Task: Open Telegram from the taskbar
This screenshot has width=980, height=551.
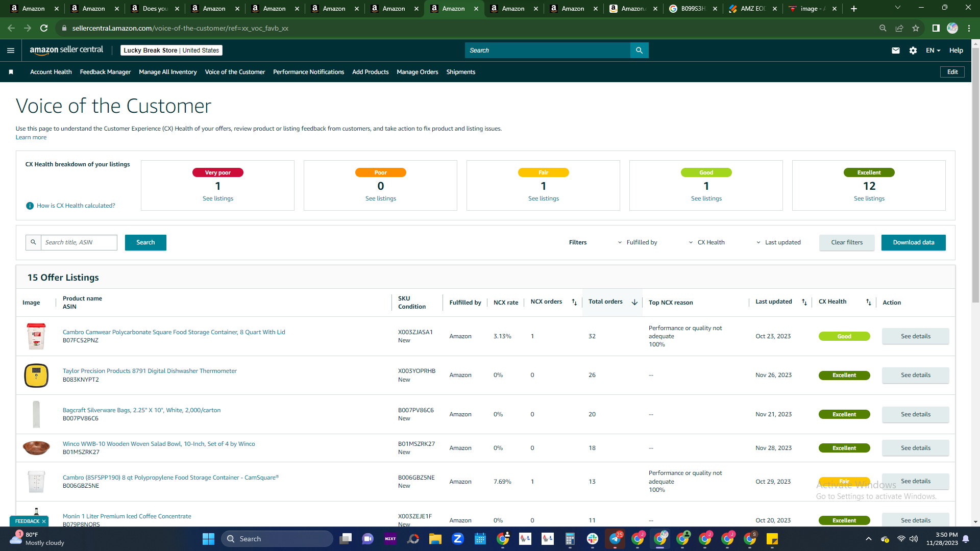Action: pos(615,539)
